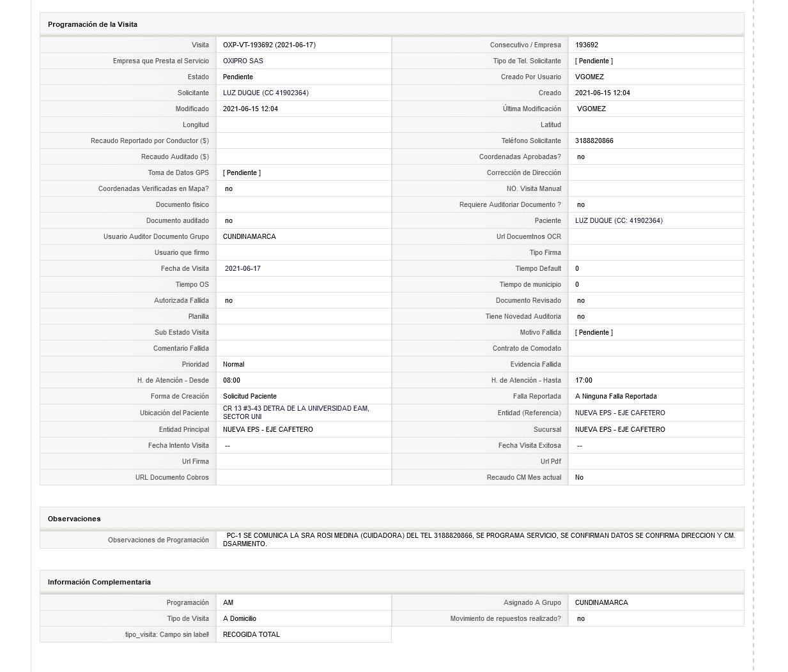The height and width of the screenshot is (672, 788).
Task: Click the Movimiento de repuestos realizado? value no
Action: (x=581, y=618)
